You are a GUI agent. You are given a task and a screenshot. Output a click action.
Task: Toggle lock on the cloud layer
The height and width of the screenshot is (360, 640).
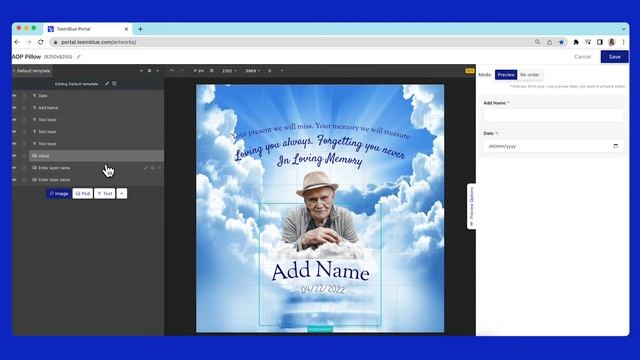[x=24, y=156]
